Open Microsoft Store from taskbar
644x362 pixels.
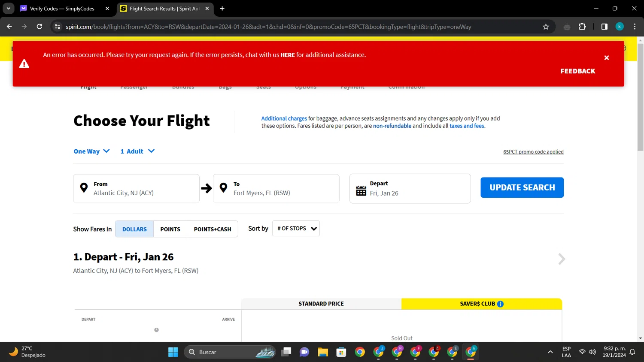[341, 352]
